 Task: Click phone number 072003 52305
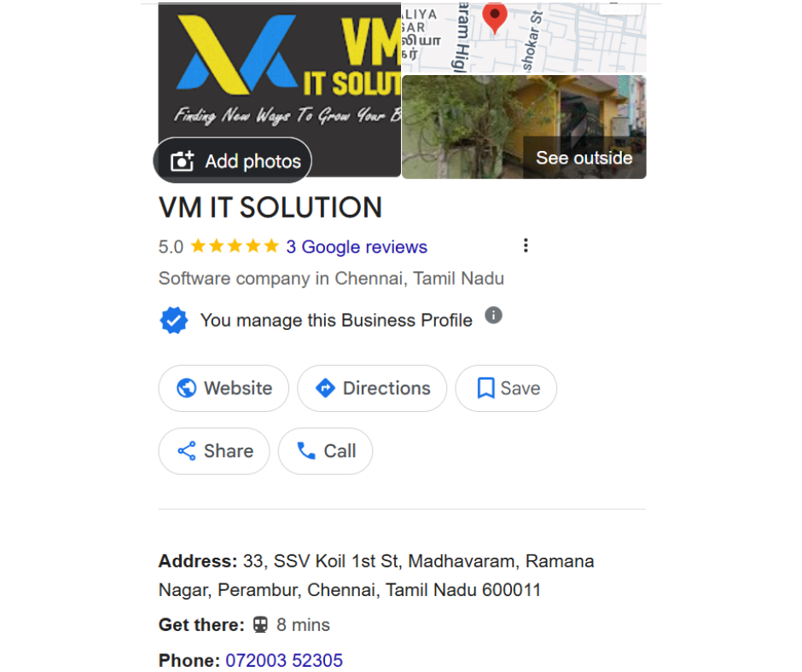point(284,660)
